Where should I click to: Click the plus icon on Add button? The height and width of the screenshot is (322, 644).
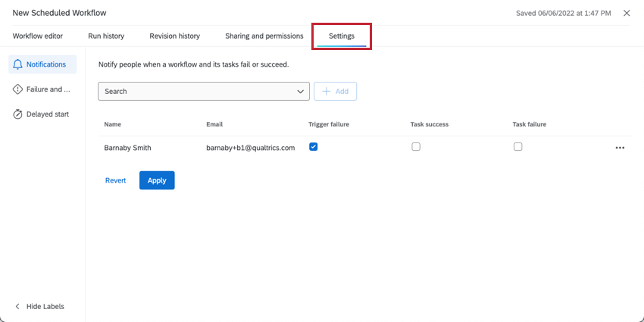pyautogui.click(x=327, y=91)
